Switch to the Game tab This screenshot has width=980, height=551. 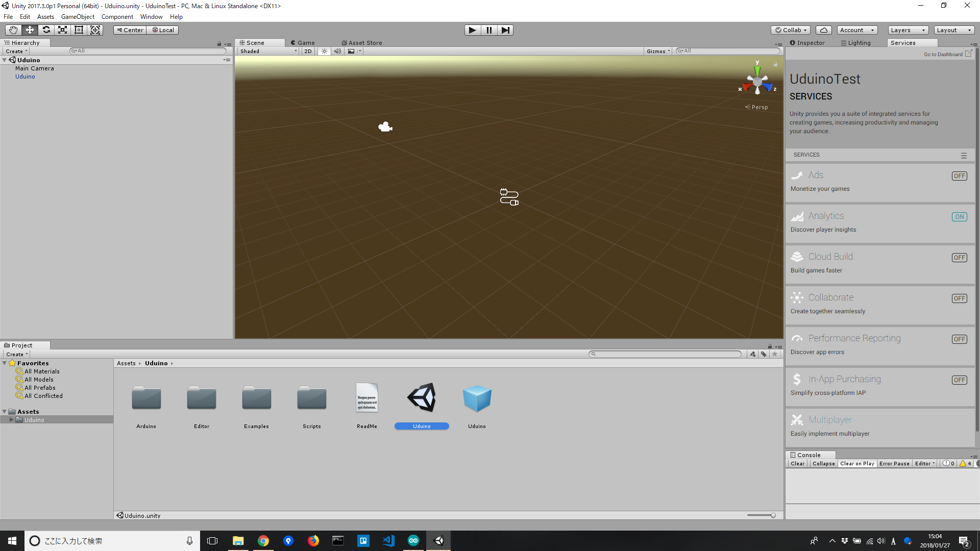pyautogui.click(x=302, y=42)
